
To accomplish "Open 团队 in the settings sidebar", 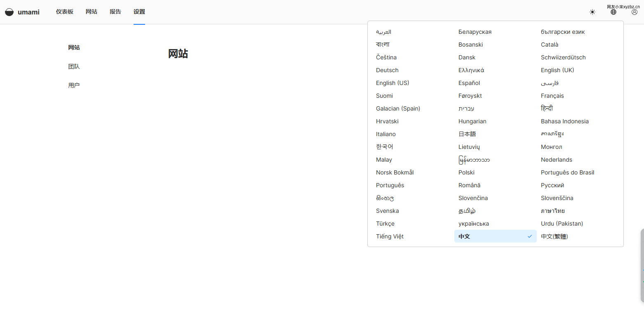I will click(x=74, y=66).
